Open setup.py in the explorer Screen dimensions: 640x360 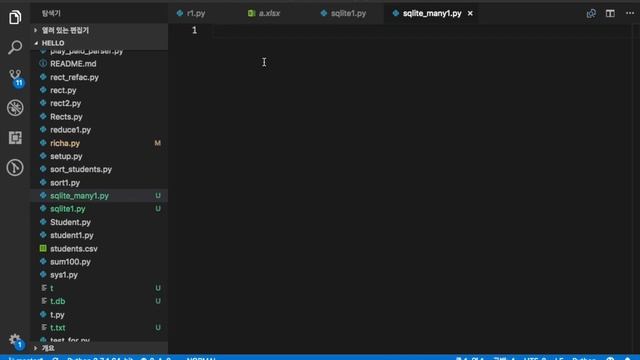tap(66, 156)
